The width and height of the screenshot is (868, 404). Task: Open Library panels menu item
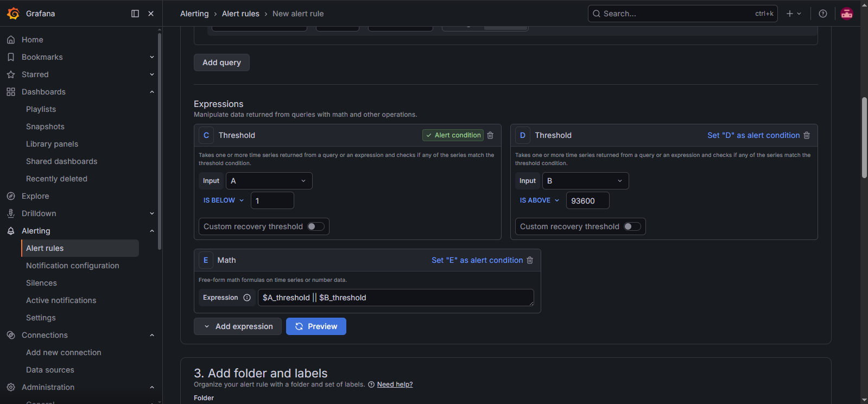pyautogui.click(x=52, y=144)
